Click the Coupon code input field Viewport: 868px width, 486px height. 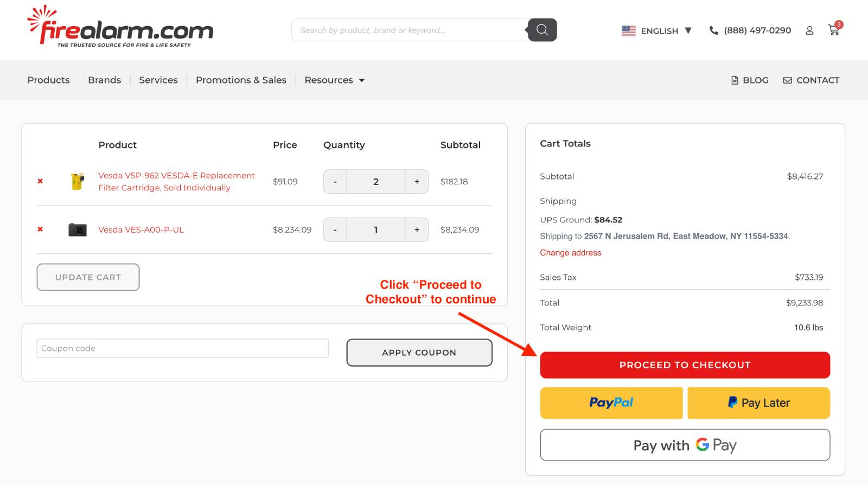click(183, 348)
